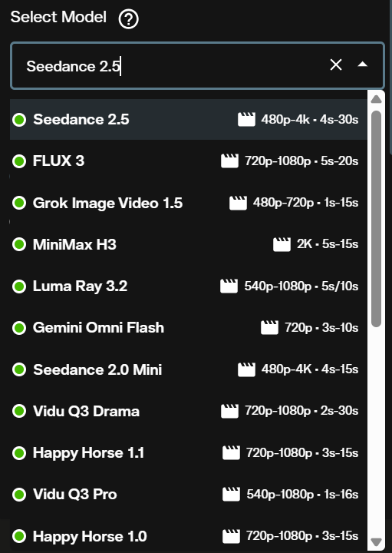The image size is (392, 553).
Task: Click the 480p-4K · 4s-15s spec text
Action: [x=310, y=369]
